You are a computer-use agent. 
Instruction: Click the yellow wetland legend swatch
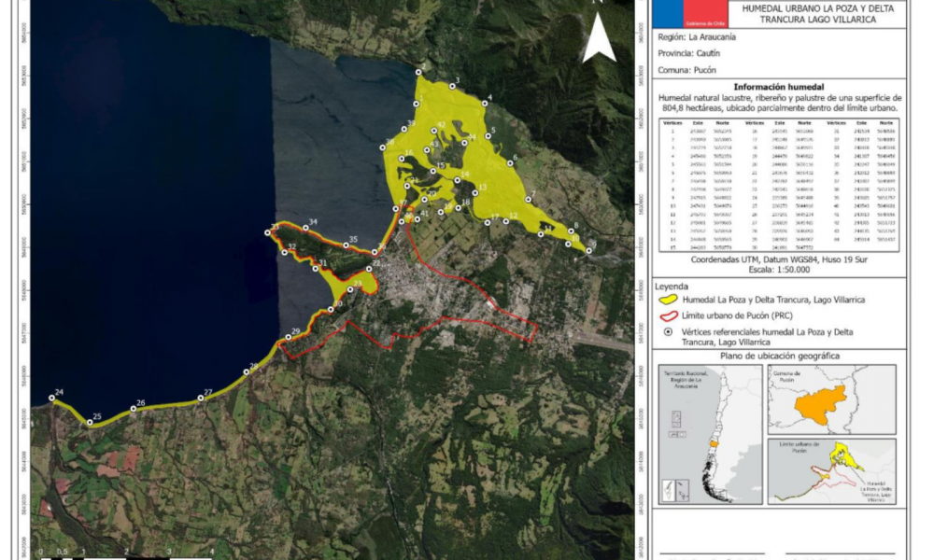click(x=667, y=301)
